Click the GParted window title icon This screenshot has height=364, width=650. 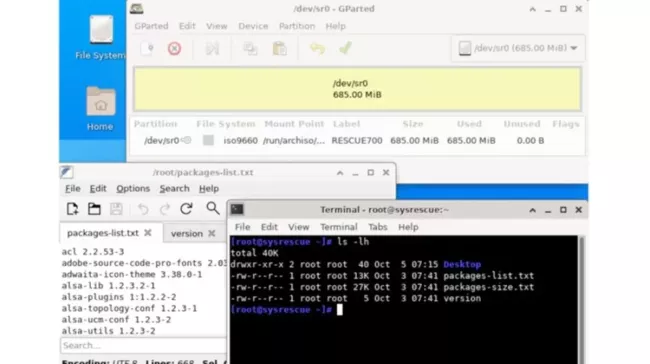pos(136,9)
